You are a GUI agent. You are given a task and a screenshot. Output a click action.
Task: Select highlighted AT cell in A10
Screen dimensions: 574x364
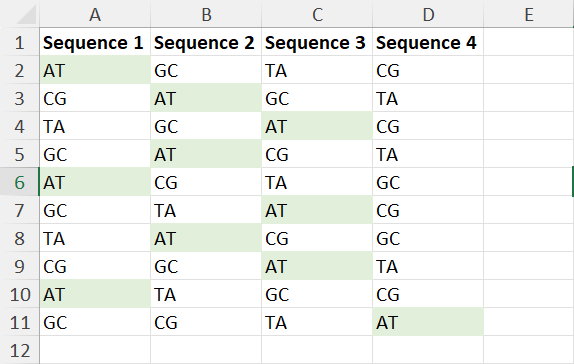pyautogui.click(x=95, y=294)
